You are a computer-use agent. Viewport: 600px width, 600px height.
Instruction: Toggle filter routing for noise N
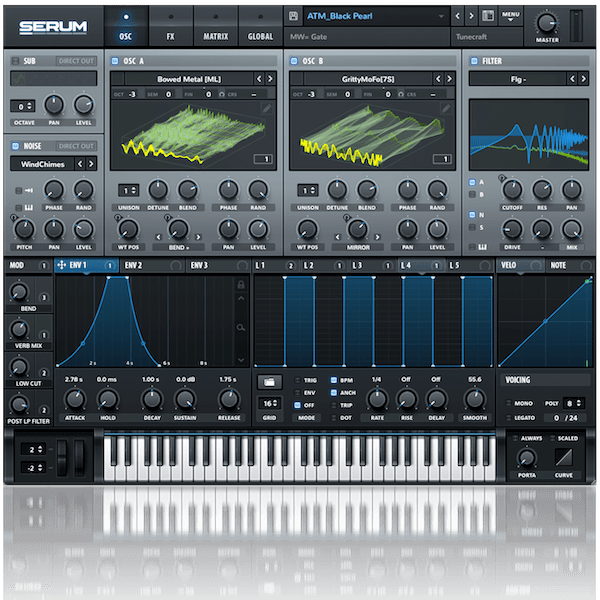472,215
